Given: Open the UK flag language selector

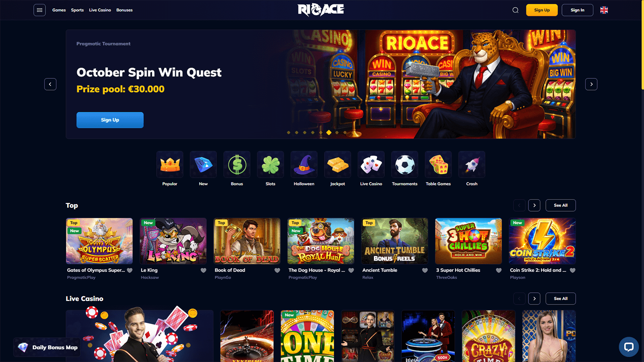Looking at the screenshot, I should click(604, 10).
